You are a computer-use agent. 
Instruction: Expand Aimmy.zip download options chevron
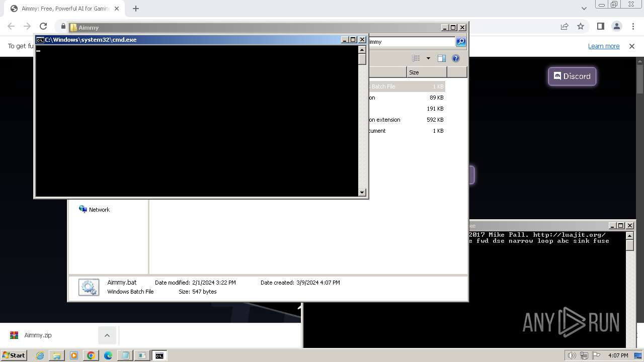pyautogui.click(x=107, y=335)
